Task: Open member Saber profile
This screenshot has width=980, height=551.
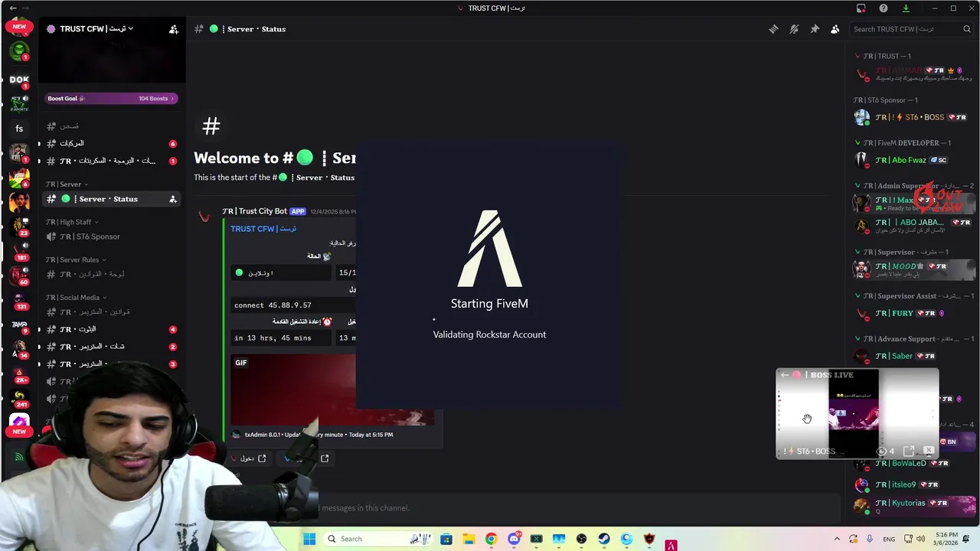Action: pyautogui.click(x=913, y=356)
